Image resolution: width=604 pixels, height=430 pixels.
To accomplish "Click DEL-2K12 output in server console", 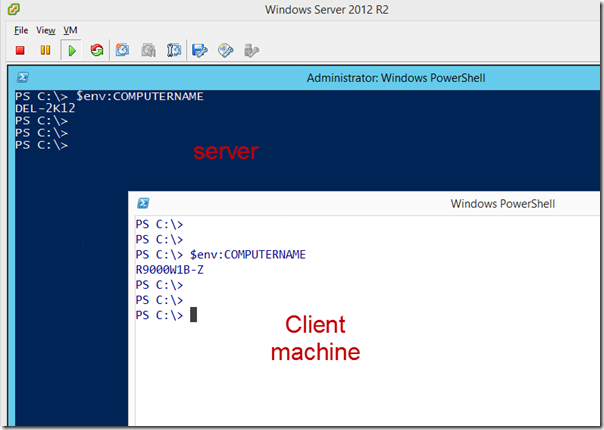I will tap(45, 108).
